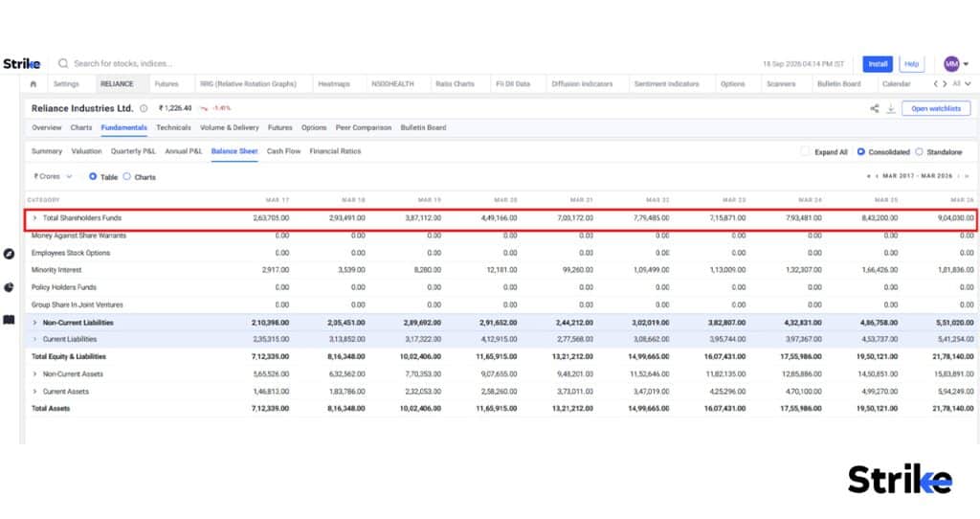Switch to the FII DII Data tab
The image size is (980, 519).
point(513,84)
